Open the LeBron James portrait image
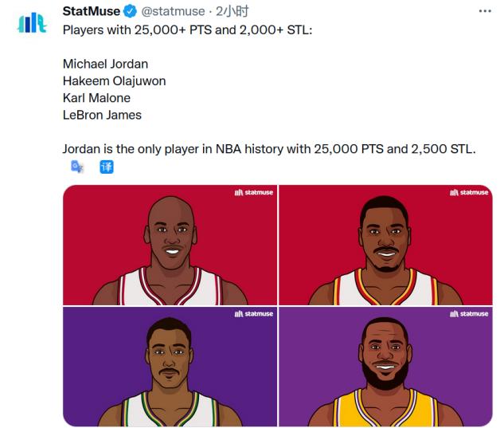This screenshot has width=504, height=428. coord(385,367)
